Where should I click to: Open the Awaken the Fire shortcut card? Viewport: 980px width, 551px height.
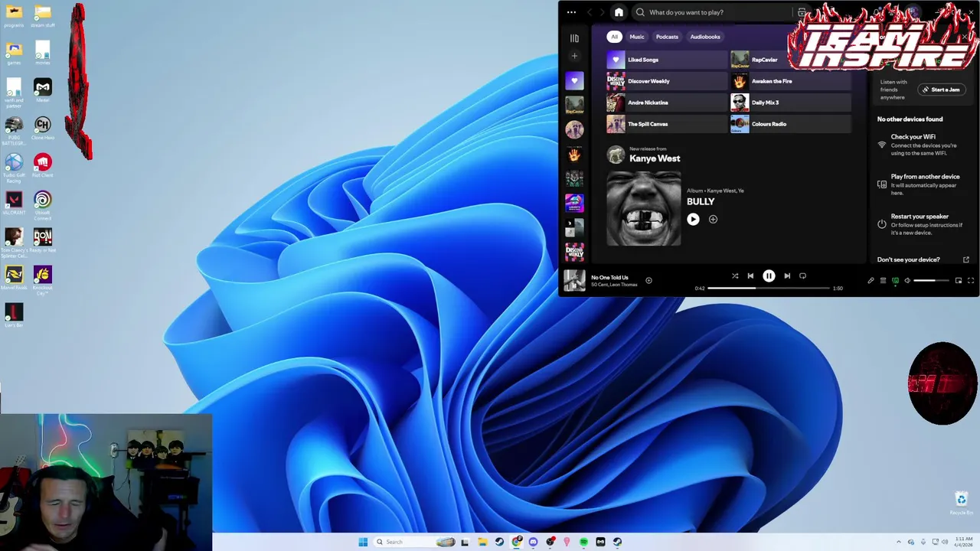click(791, 81)
